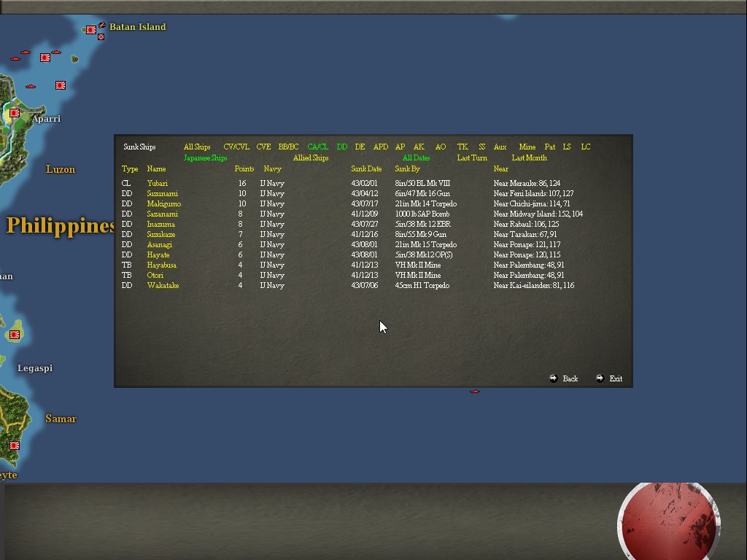Click the Luzon map label
The width and height of the screenshot is (747, 560).
click(61, 169)
